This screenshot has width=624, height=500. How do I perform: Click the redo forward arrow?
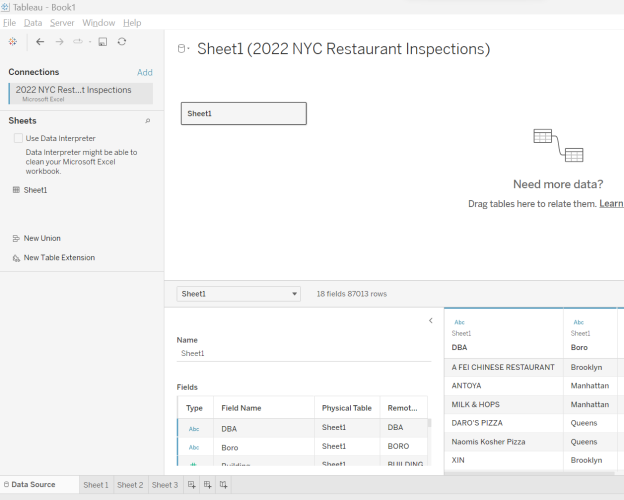59,41
